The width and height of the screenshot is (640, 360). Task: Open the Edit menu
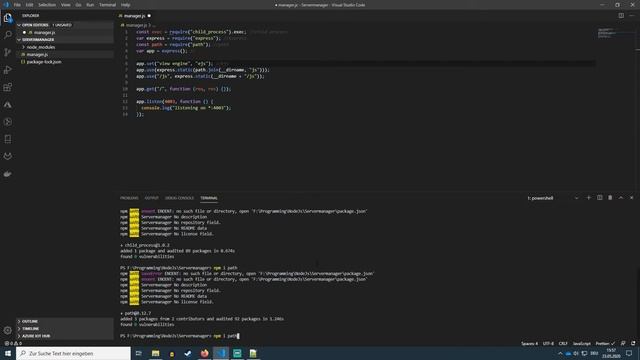[29, 5]
